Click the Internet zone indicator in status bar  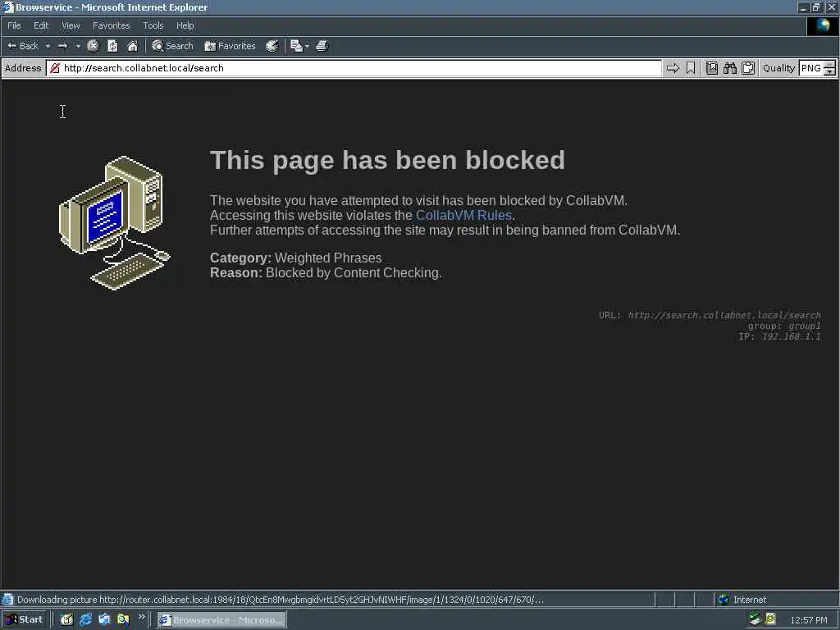point(742,600)
